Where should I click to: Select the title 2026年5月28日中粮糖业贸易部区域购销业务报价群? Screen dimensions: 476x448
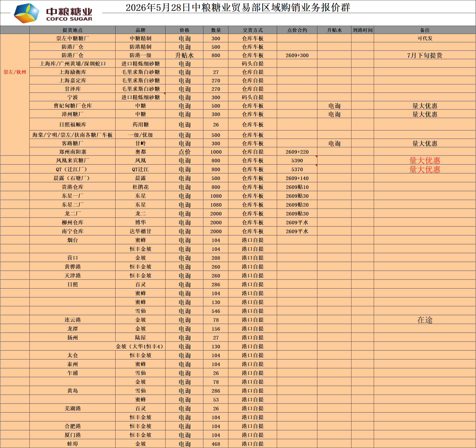(x=238, y=8)
